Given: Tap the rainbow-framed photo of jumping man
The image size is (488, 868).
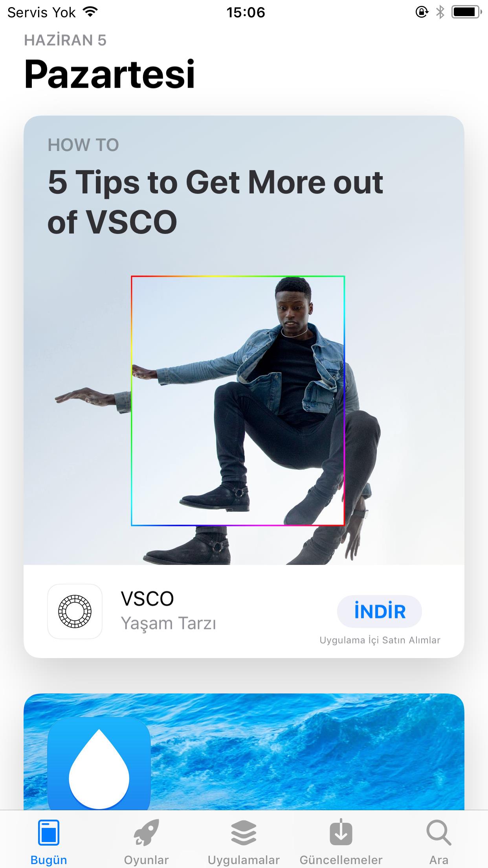Looking at the screenshot, I should (238, 401).
